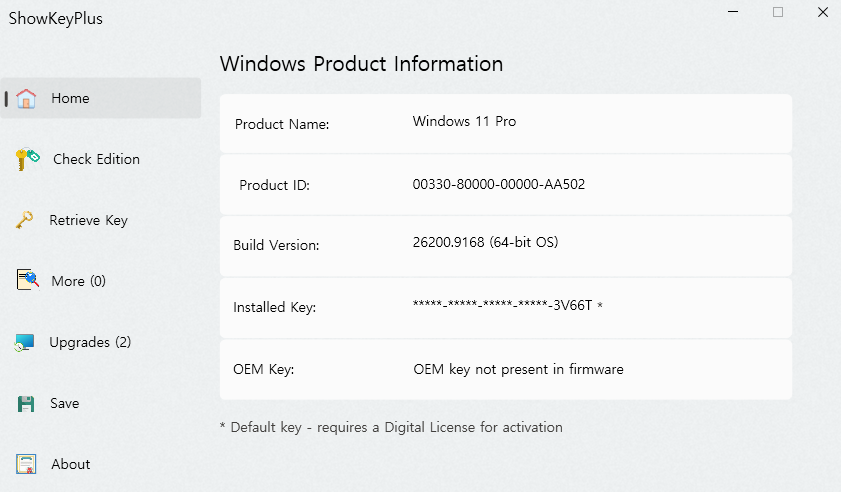Minimize the ShowKeyPlus window
The width and height of the screenshot is (841, 492).
coord(733,12)
